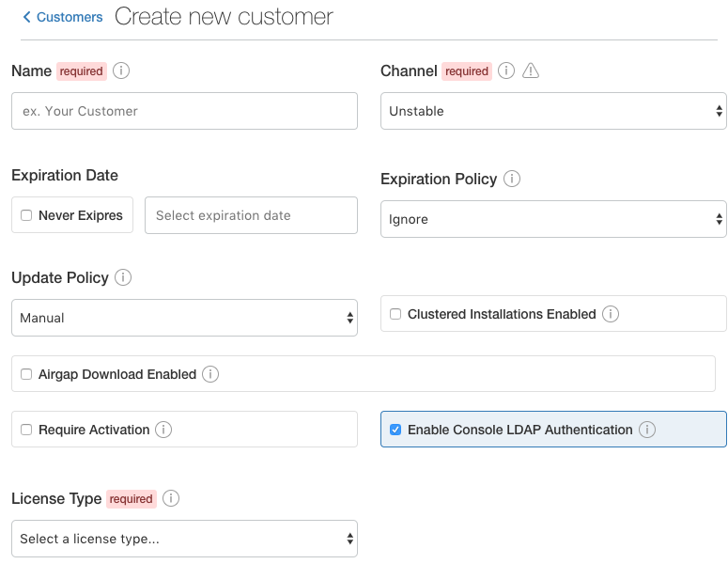Click the Update Policy info icon

pyautogui.click(x=123, y=277)
